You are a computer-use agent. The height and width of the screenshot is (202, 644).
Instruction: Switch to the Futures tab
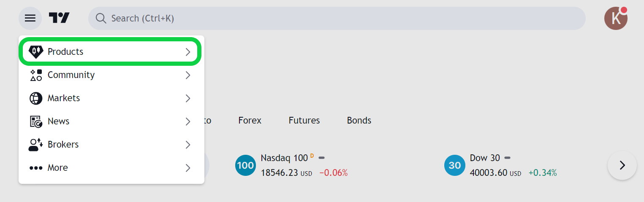coord(304,121)
